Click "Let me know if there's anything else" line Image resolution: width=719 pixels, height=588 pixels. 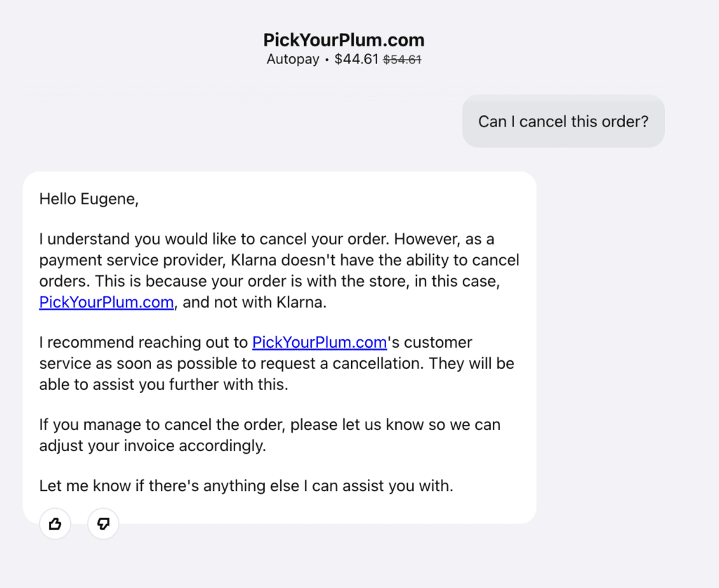click(173, 485)
